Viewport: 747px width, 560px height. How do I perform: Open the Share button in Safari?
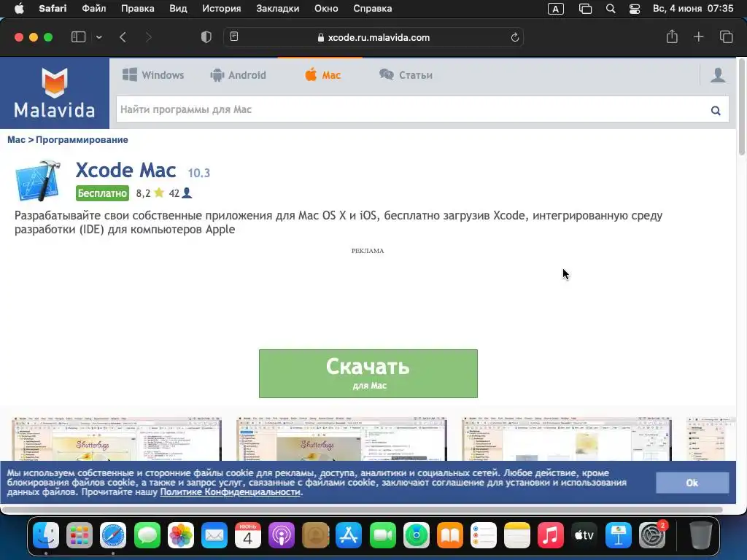(672, 36)
